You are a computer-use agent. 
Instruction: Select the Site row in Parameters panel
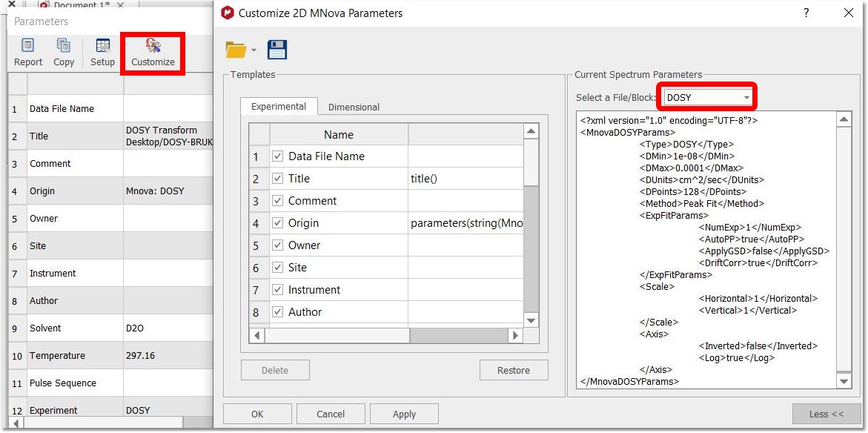coord(110,246)
